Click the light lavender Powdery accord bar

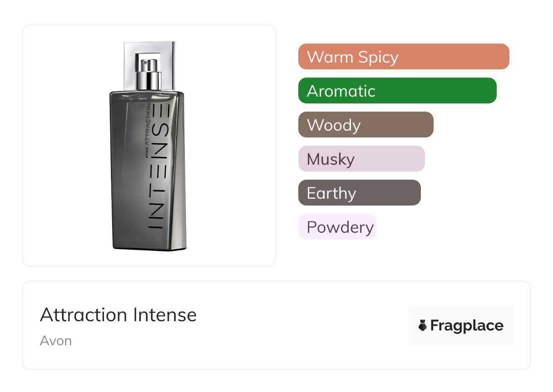click(337, 227)
